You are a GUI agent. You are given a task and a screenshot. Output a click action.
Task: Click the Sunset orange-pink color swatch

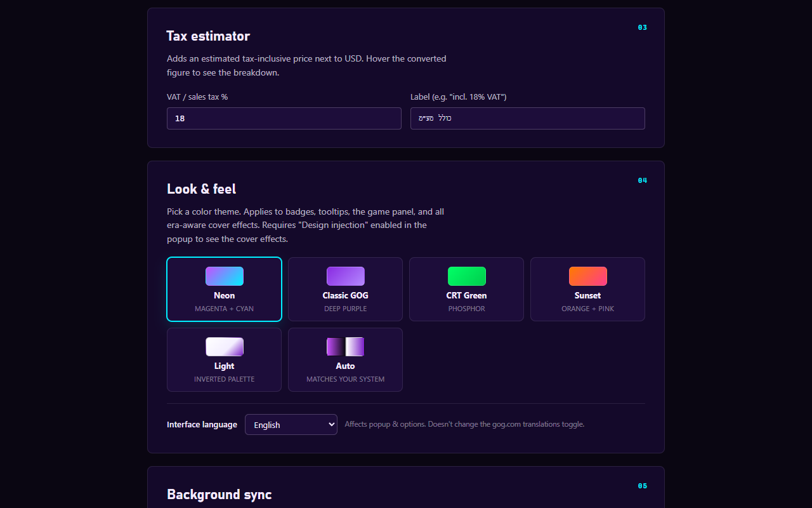pos(587,276)
